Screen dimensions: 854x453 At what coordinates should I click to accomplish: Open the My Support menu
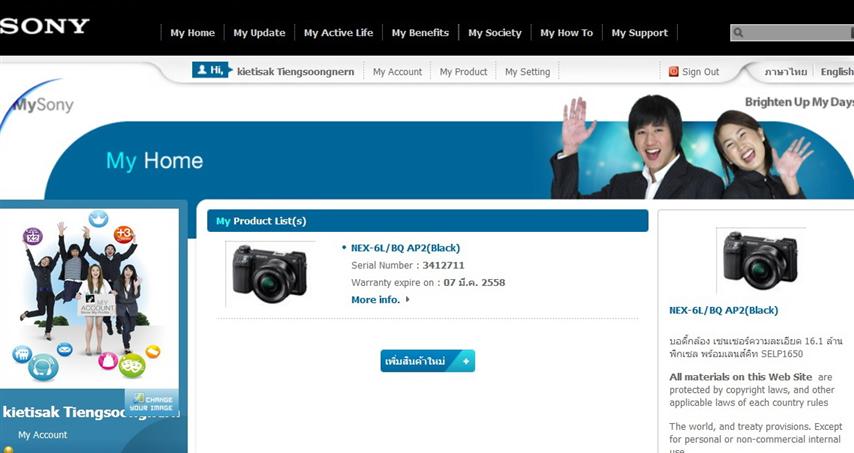point(639,33)
